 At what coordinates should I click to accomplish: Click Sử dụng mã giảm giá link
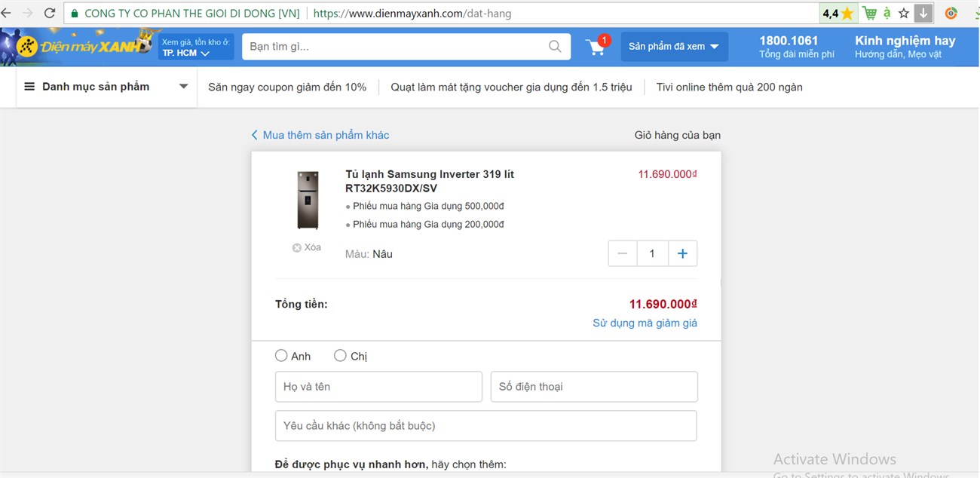(x=645, y=323)
